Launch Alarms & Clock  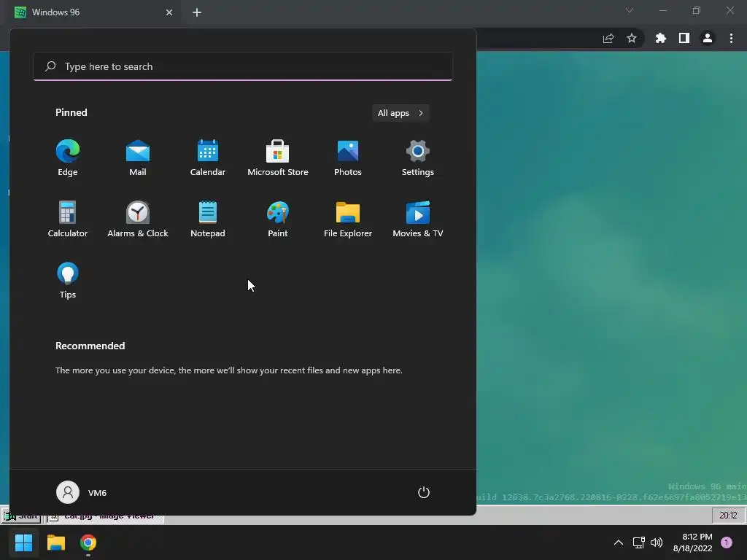tap(138, 219)
